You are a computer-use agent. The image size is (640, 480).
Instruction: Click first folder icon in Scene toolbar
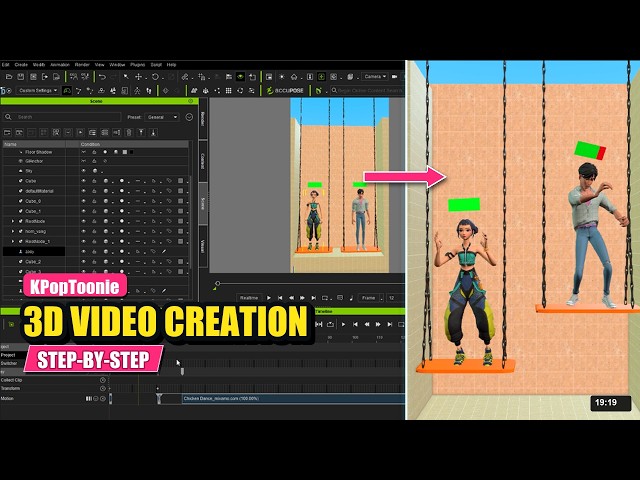pyautogui.click(x=7, y=132)
